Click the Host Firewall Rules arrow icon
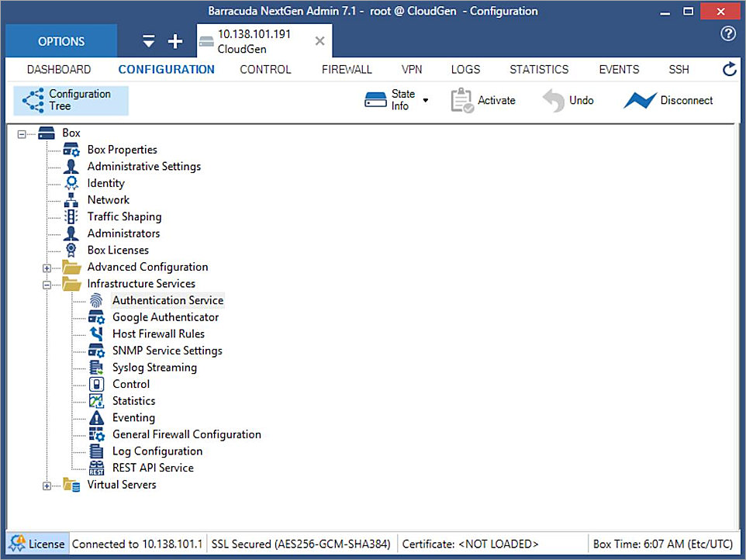746x560 pixels. [96, 334]
